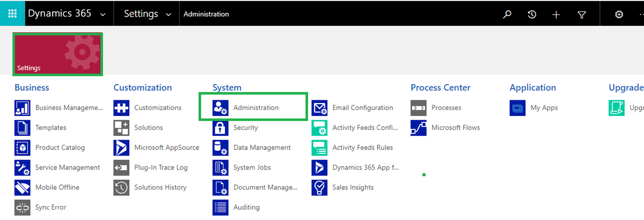Open recently viewed history icon
The width and height of the screenshot is (644, 220).
click(532, 14)
